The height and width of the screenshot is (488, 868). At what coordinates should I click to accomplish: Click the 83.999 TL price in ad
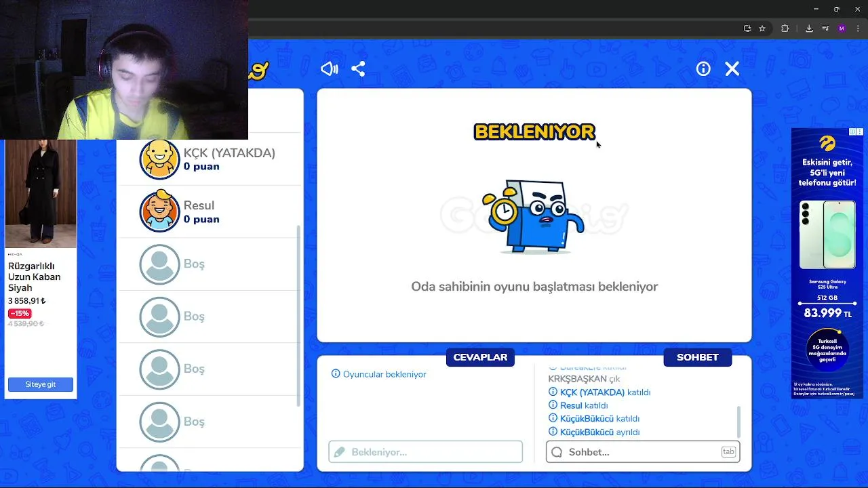click(827, 313)
